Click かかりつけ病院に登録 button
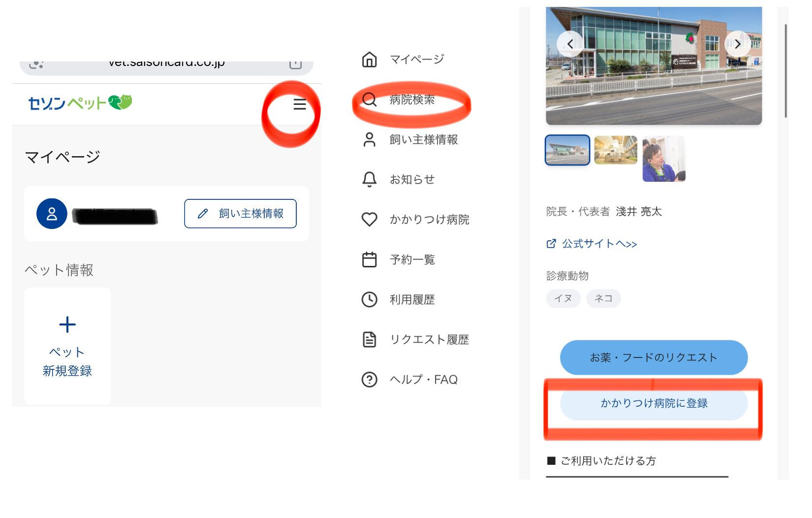Viewport: 812px width, 518px height. click(654, 403)
